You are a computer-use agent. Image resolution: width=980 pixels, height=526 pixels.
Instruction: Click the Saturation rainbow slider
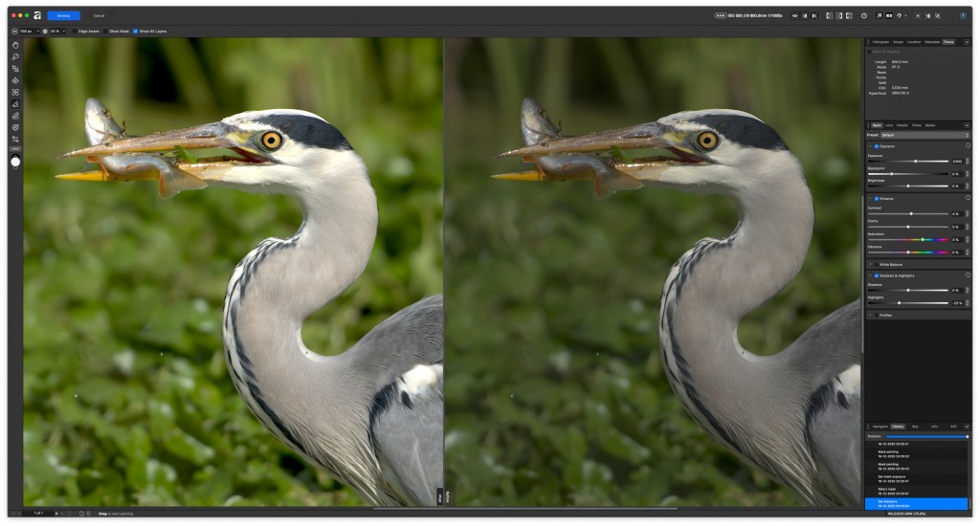click(908, 239)
